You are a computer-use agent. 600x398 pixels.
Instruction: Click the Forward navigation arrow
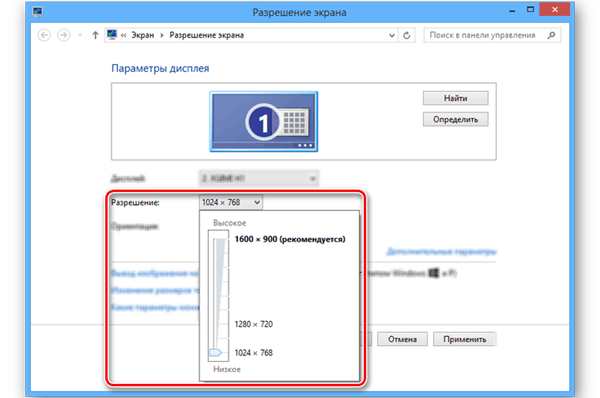[x=64, y=35]
